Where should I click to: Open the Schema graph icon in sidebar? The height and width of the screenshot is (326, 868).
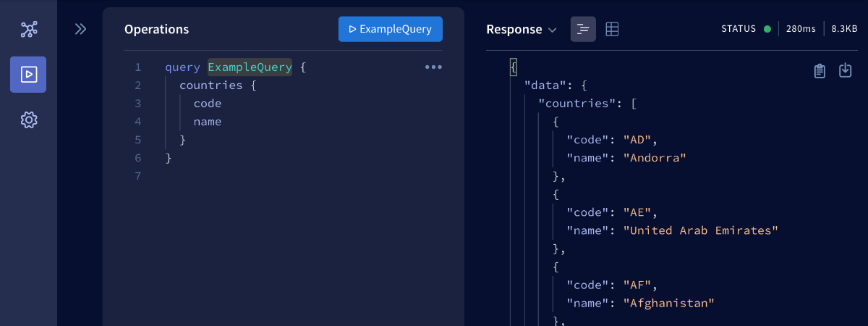[x=29, y=30]
